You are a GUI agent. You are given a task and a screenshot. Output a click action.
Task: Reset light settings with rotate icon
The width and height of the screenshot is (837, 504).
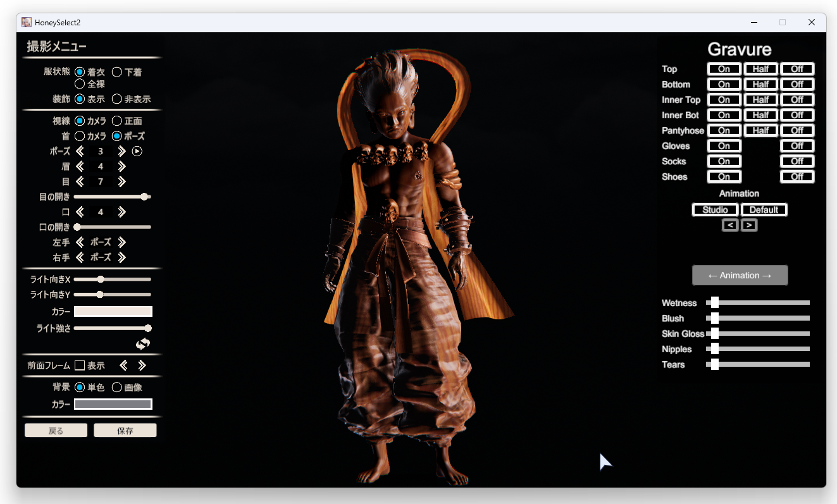click(x=143, y=343)
